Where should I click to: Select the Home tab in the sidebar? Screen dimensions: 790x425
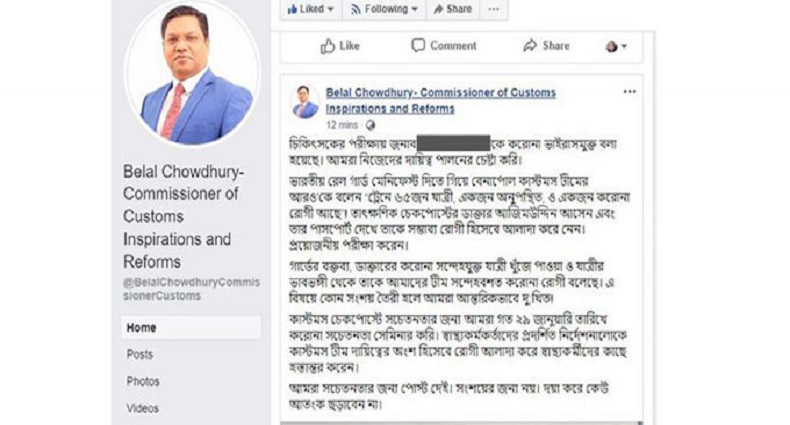click(141, 327)
